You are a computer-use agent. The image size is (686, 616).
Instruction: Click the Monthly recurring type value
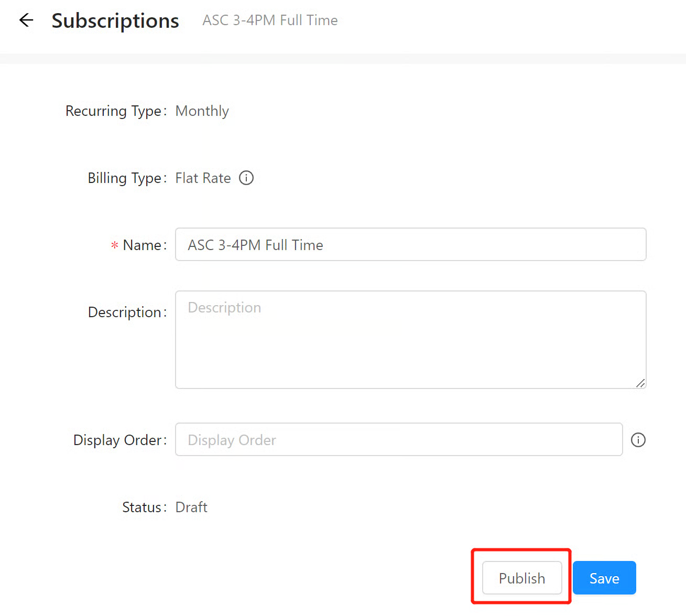202,111
